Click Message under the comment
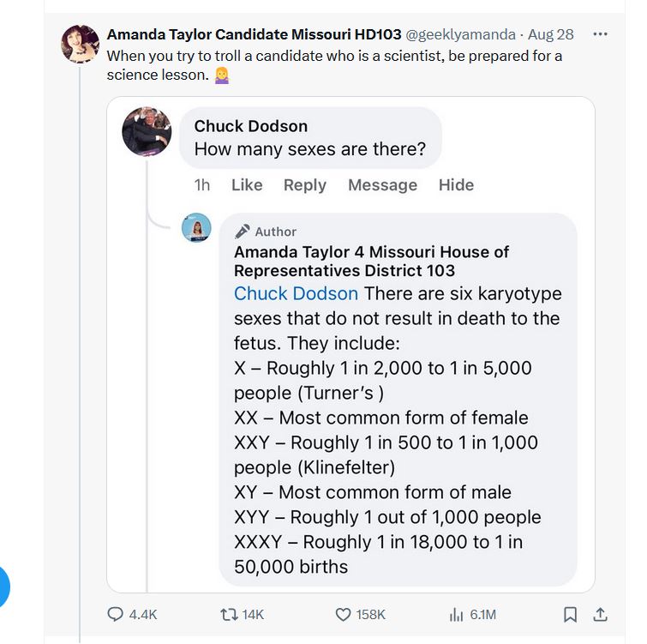 (x=382, y=185)
